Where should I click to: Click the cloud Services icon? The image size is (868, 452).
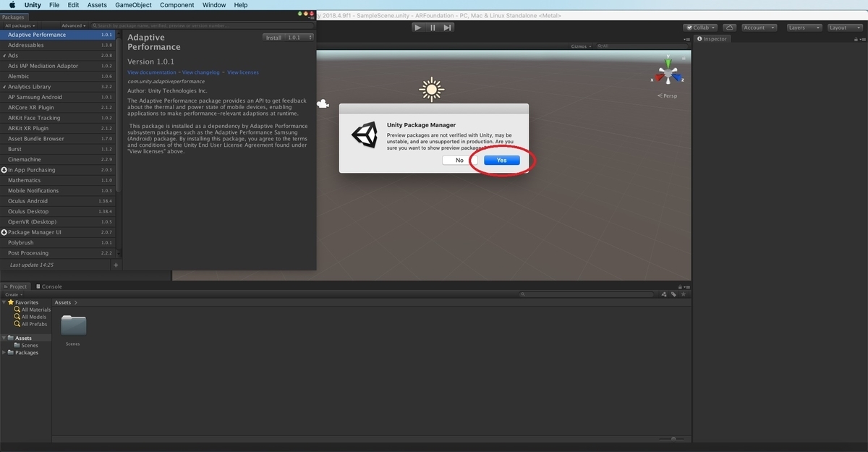729,27
